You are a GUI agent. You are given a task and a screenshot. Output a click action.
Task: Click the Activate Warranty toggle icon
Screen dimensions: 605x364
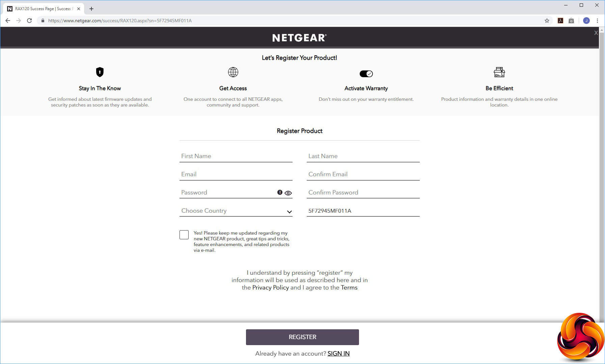click(366, 73)
